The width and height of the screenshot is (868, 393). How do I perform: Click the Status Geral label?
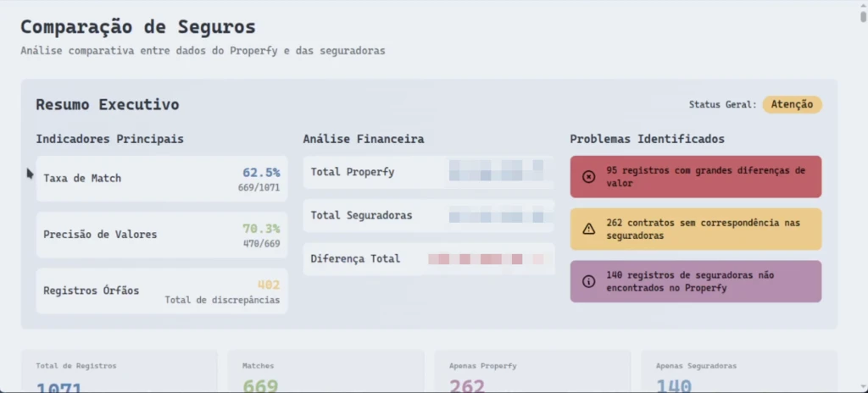722,105
